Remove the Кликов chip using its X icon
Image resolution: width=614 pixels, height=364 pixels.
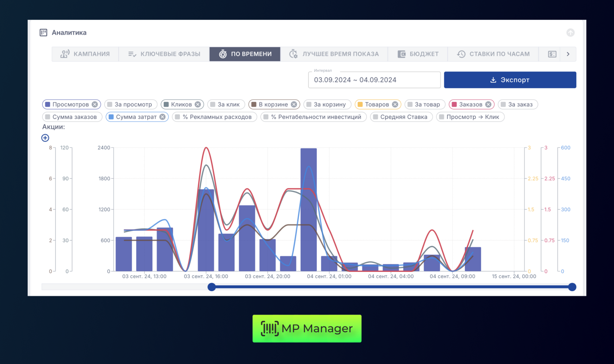pyautogui.click(x=198, y=105)
